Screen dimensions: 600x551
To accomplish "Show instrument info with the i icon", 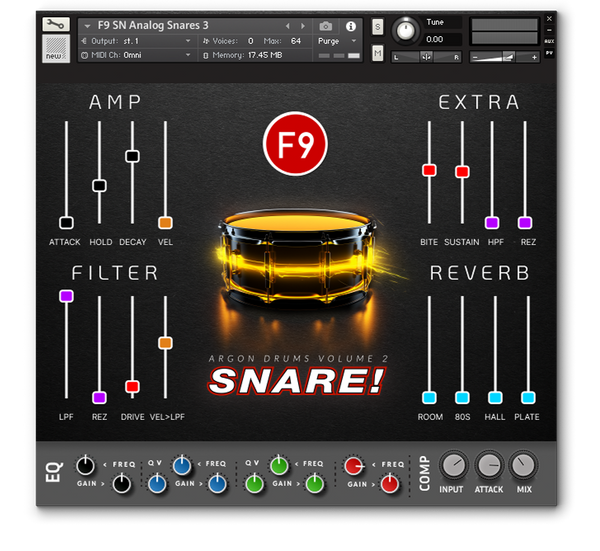I will click(351, 26).
